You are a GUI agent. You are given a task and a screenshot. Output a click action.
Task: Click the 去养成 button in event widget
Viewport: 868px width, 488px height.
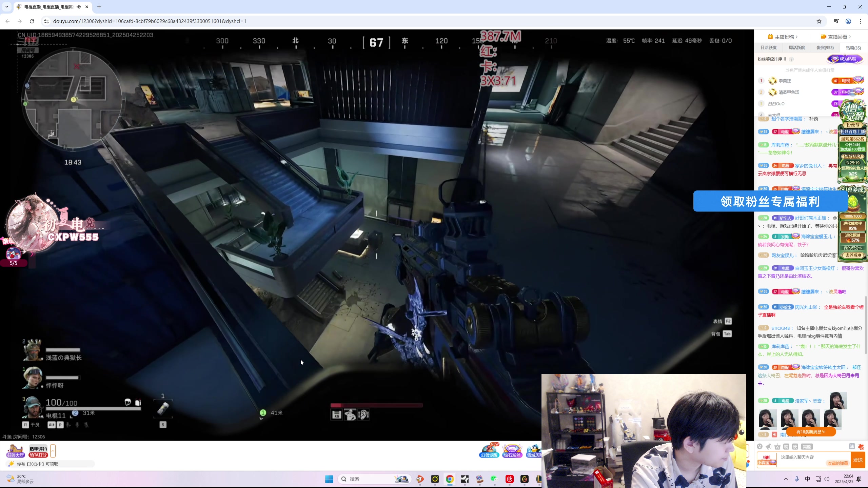[853, 255]
